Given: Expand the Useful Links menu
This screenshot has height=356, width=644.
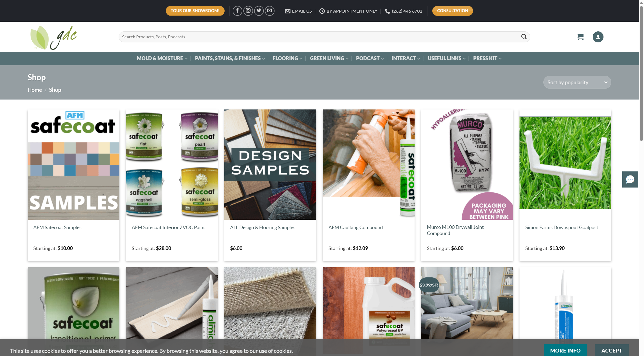Looking at the screenshot, I should [x=447, y=58].
